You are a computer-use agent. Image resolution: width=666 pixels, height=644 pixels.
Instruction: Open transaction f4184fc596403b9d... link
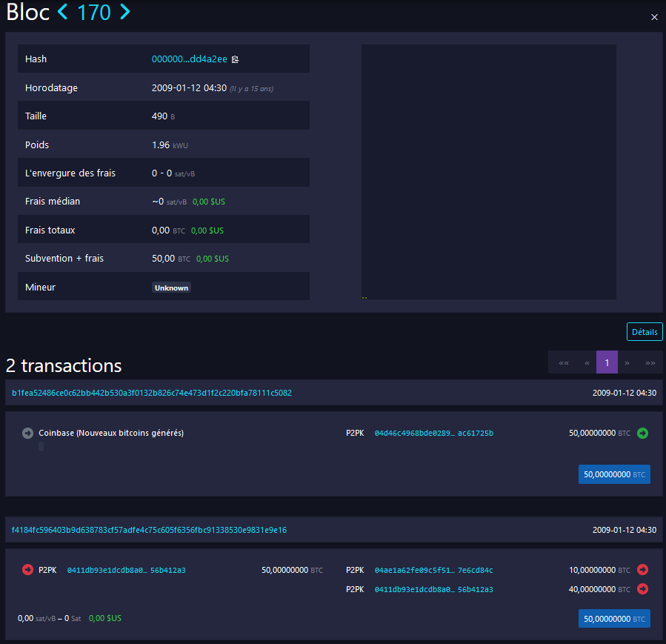[x=149, y=530]
